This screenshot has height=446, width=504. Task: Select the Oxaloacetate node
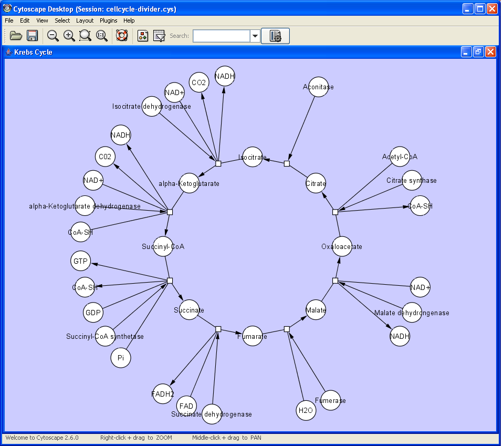[x=342, y=247]
